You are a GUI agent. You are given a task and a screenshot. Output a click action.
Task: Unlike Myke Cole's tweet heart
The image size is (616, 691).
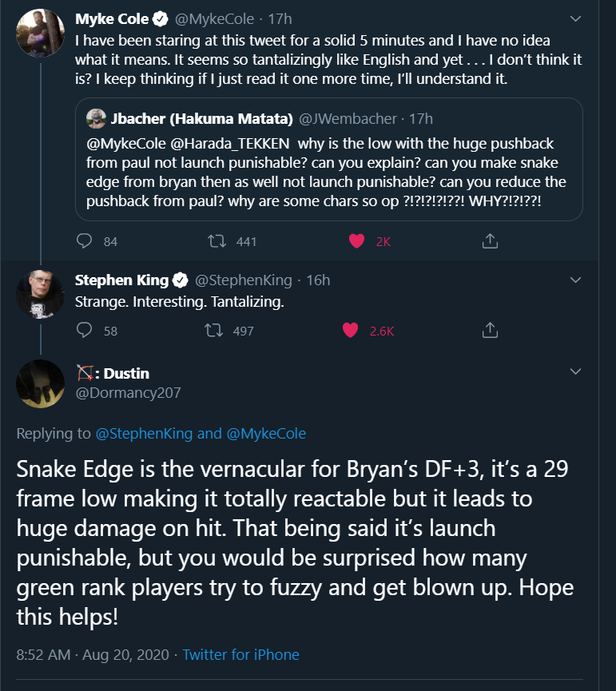tap(357, 240)
